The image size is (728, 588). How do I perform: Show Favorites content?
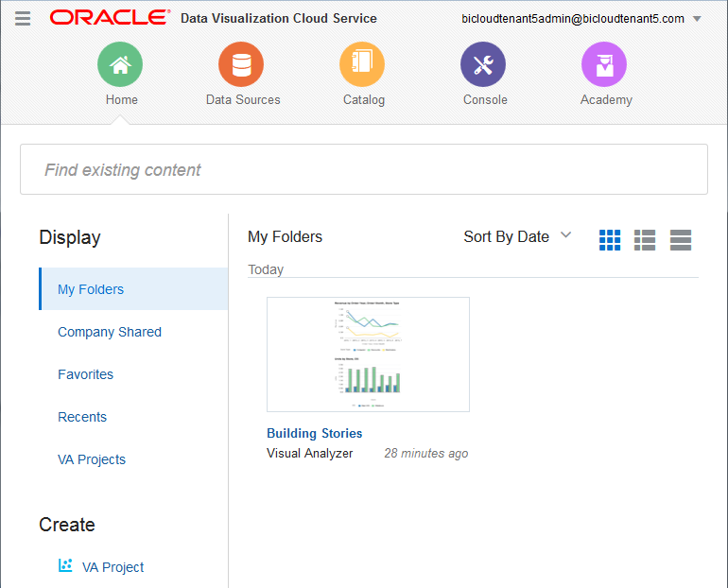pyautogui.click(x=85, y=374)
